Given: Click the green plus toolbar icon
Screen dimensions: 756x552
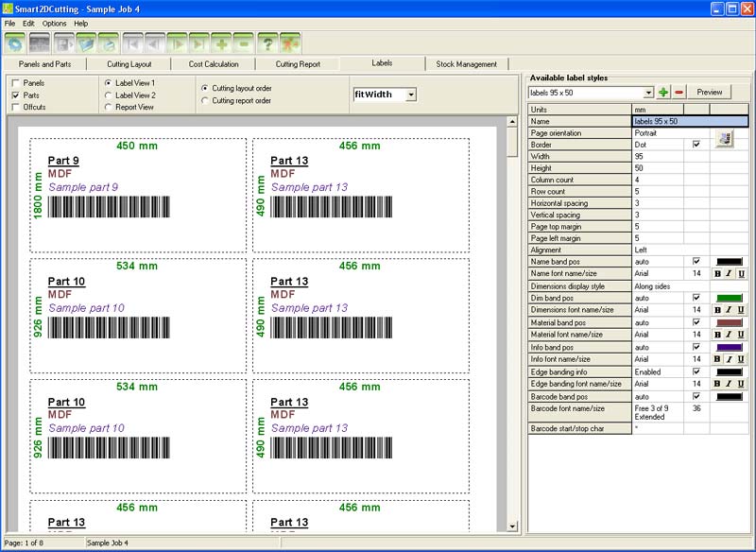Looking at the screenshot, I should click(221, 43).
